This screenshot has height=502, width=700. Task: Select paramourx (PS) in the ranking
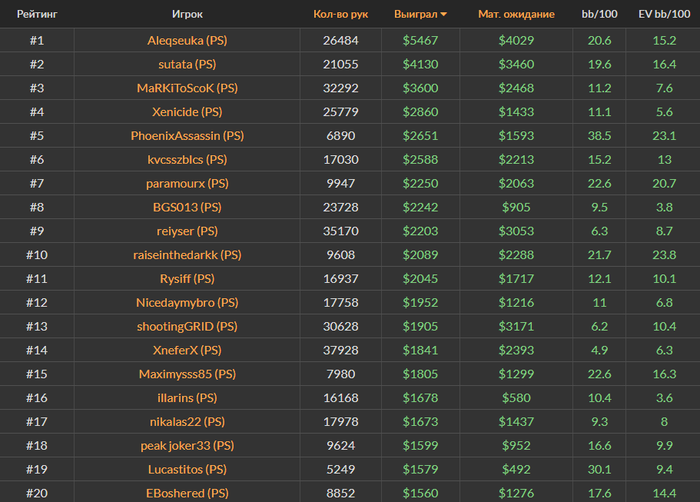click(x=187, y=183)
